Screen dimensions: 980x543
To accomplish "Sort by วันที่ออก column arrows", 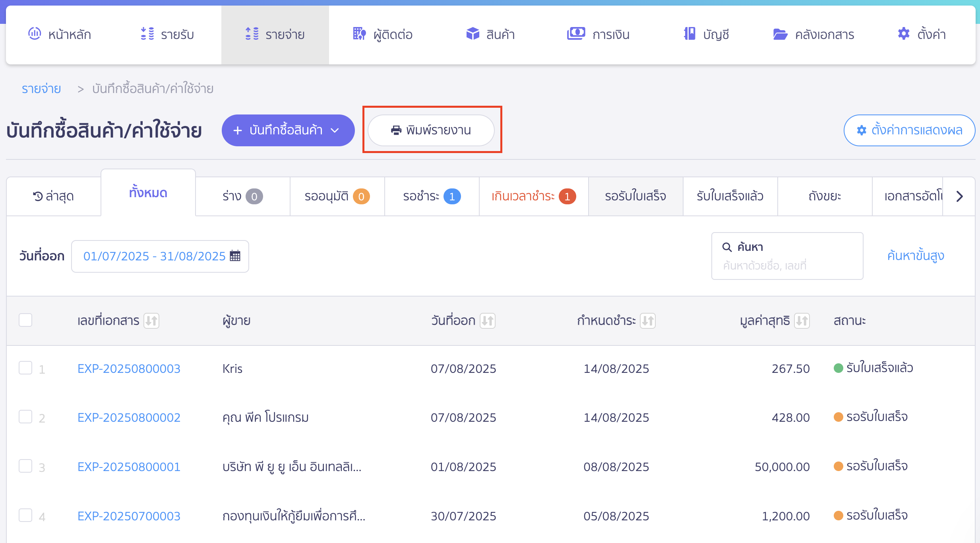I will [x=488, y=320].
